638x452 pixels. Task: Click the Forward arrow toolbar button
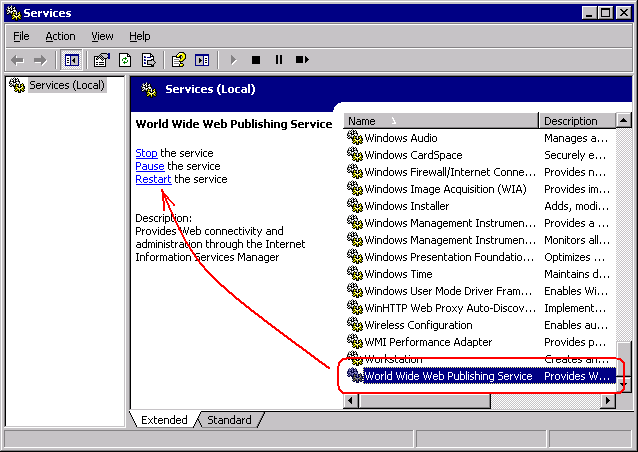(x=40, y=60)
